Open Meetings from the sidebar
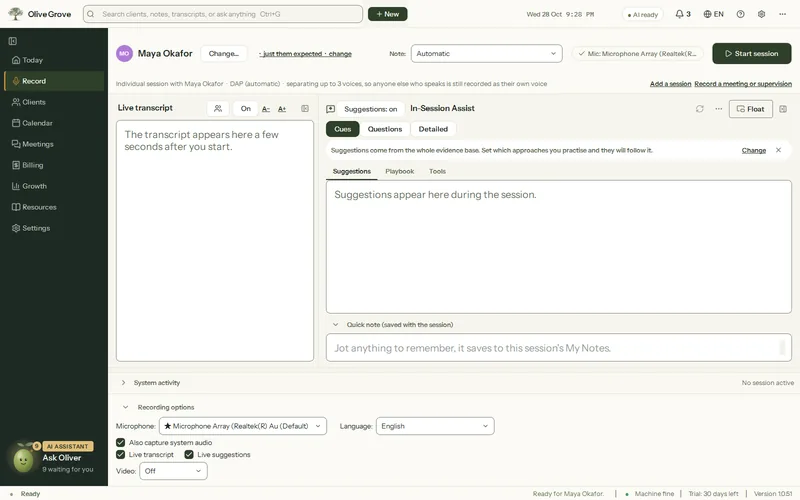The width and height of the screenshot is (800, 500). [x=54, y=144]
